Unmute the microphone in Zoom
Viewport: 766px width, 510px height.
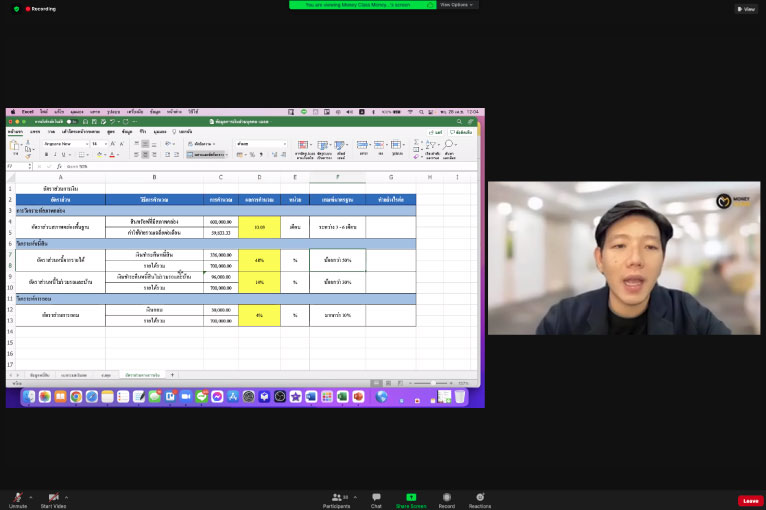click(16, 497)
